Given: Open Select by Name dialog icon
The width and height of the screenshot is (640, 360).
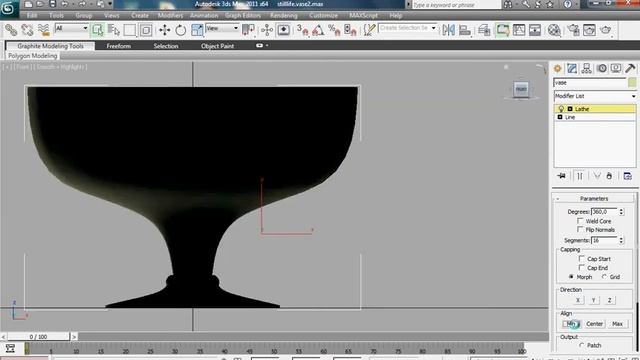Looking at the screenshot, I should [114, 30].
